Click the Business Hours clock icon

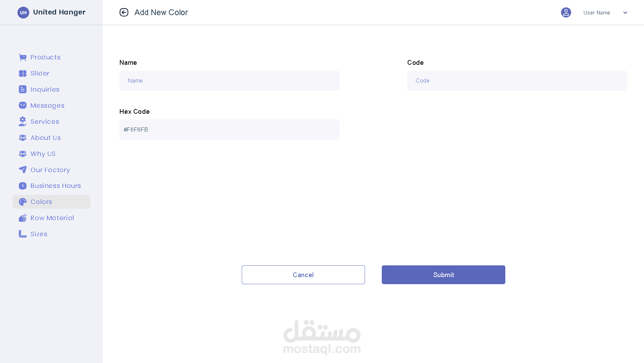pyautogui.click(x=22, y=186)
